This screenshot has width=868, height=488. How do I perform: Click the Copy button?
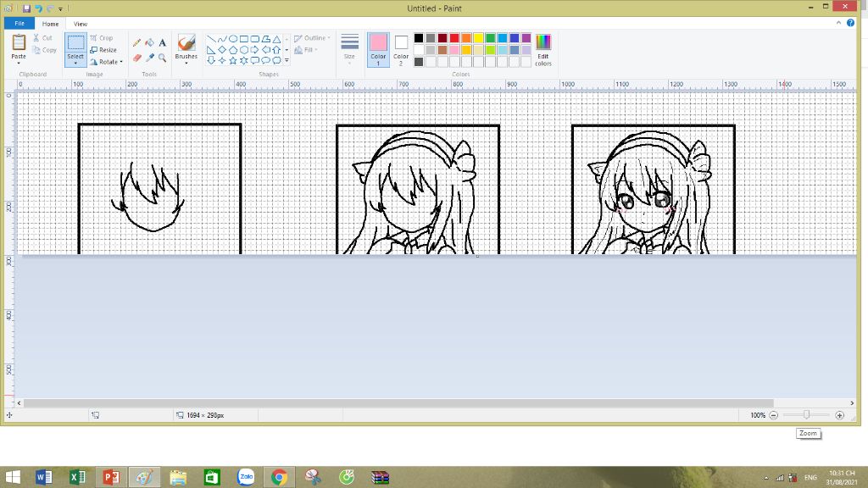[x=44, y=50]
